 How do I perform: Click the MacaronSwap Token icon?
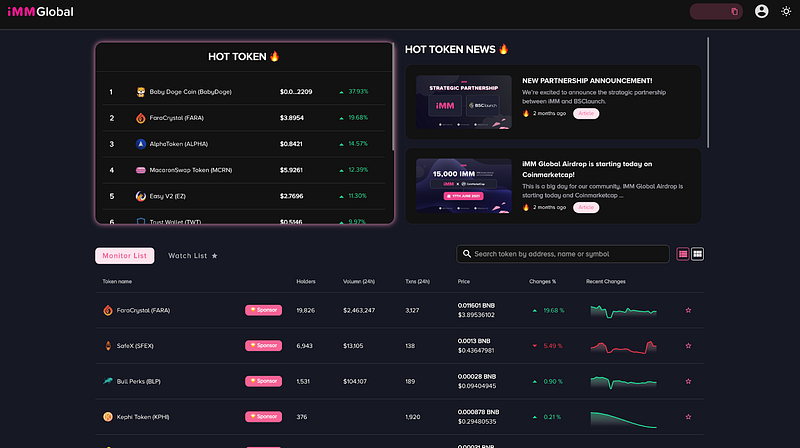pyautogui.click(x=141, y=170)
